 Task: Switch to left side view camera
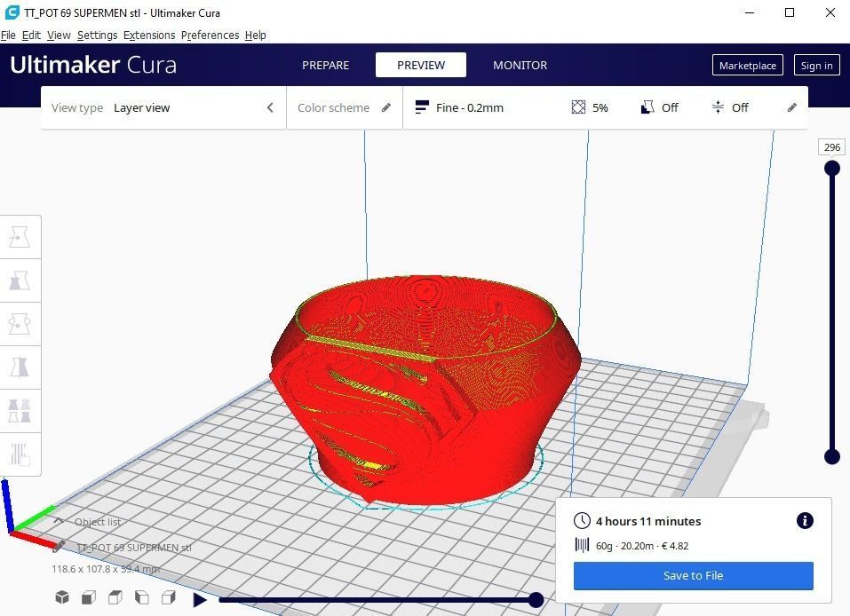click(x=142, y=597)
